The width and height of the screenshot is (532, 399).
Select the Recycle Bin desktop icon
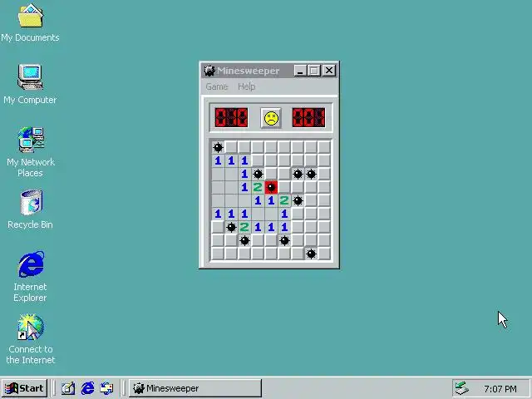click(30, 209)
